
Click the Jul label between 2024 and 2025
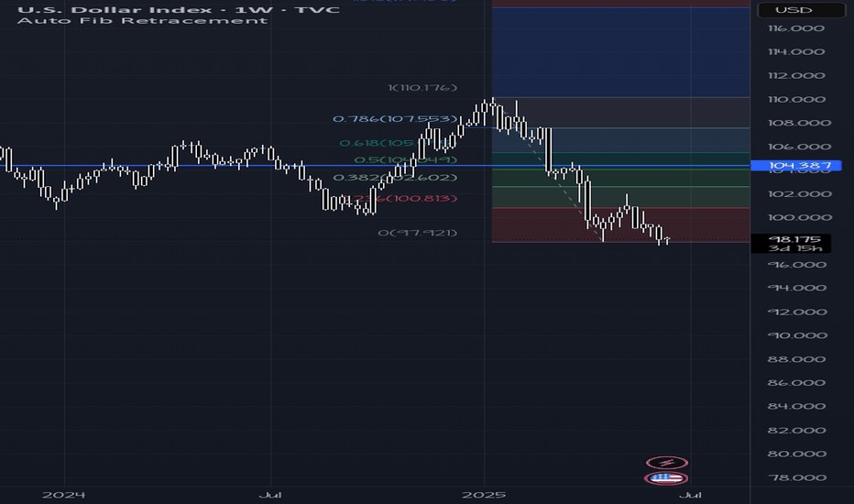click(x=270, y=495)
